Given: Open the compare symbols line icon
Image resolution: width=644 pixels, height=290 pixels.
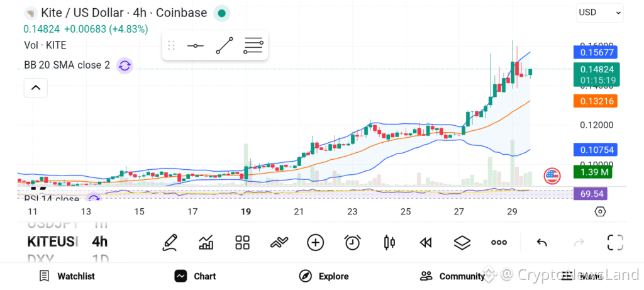Looking at the screenshot, I should point(279,242).
